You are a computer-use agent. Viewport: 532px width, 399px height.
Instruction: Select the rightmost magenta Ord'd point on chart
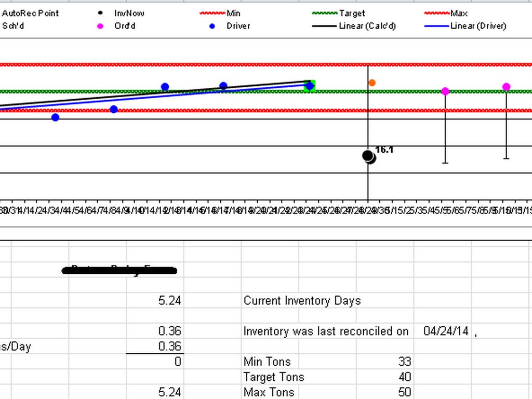pyautogui.click(x=506, y=87)
